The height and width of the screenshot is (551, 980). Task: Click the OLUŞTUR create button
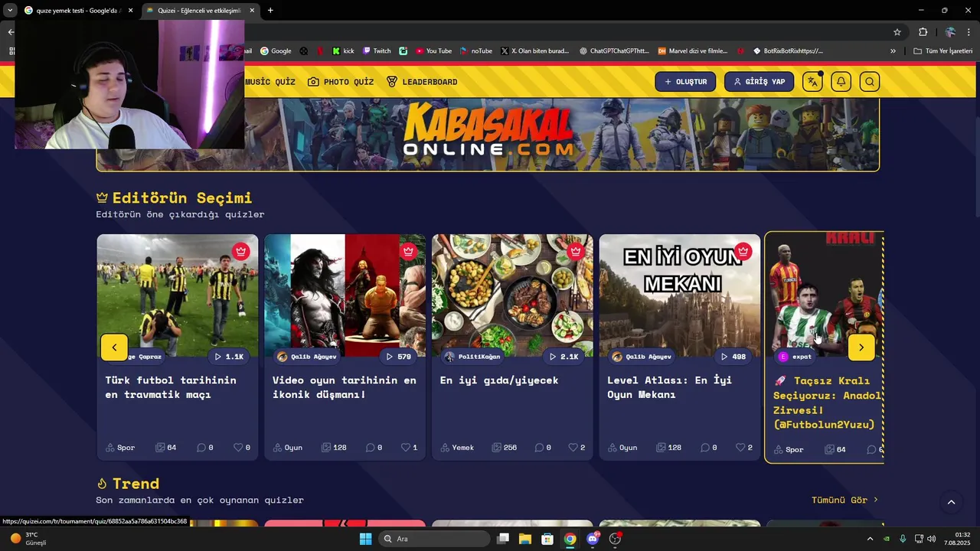[x=685, y=82]
